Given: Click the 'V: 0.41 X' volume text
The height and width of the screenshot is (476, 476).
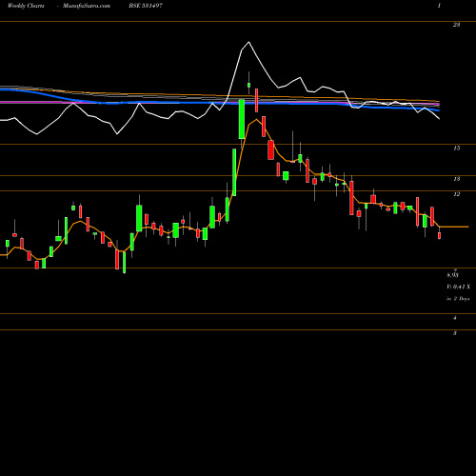Looking at the screenshot, I should (x=458, y=287).
